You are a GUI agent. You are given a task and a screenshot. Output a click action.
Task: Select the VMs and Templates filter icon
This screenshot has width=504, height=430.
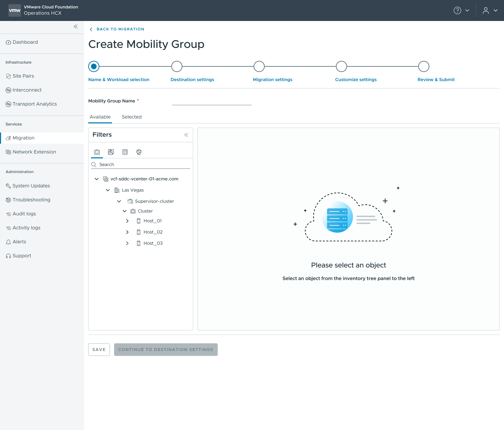(x=111, y=152)
